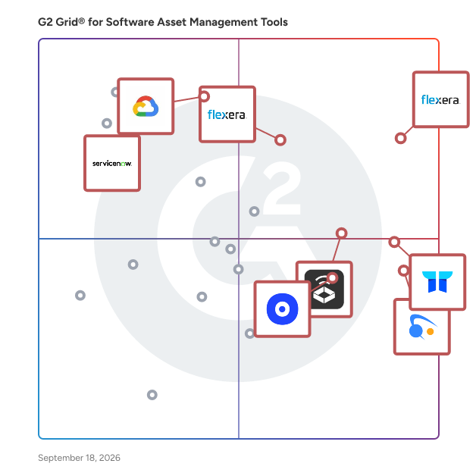Click red point on line above black box card
476x476 pixels.
pyautogui.click(x=342, y=233)
